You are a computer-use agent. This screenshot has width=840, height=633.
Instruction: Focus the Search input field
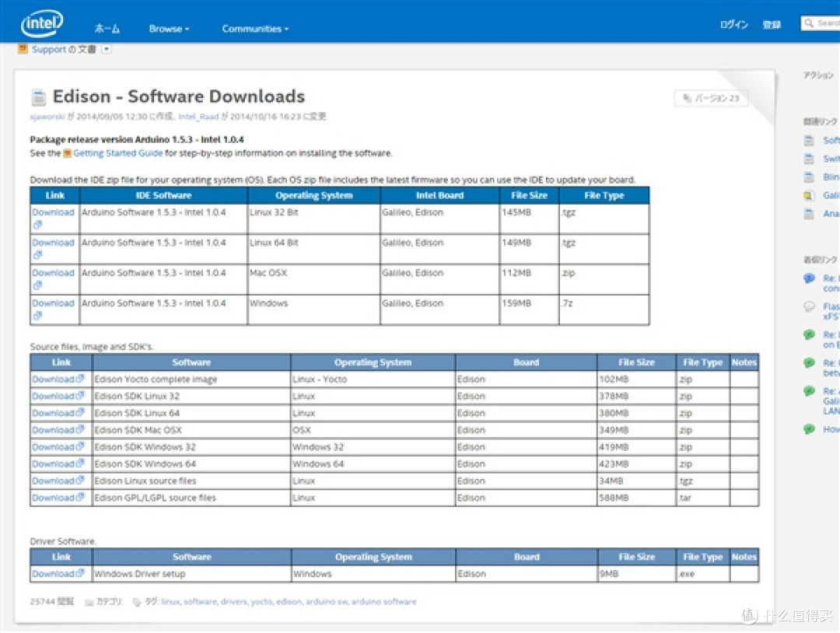click(821, 23)
